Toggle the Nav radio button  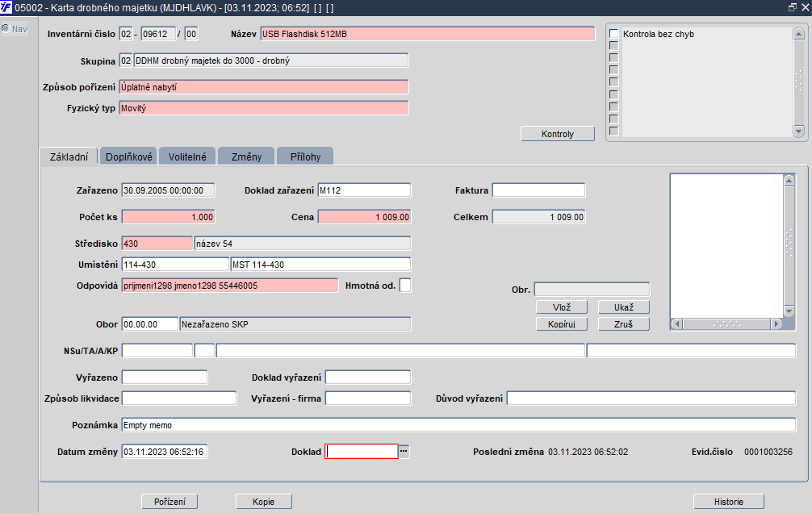[x=6, y=28]
